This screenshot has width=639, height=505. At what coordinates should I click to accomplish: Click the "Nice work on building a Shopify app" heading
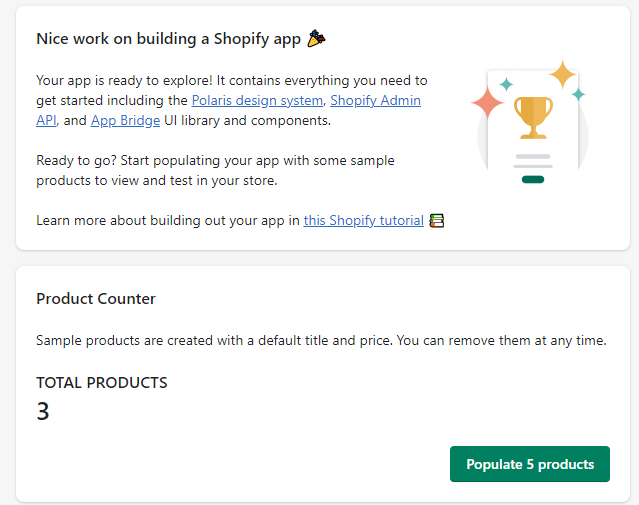coord(170,39)
